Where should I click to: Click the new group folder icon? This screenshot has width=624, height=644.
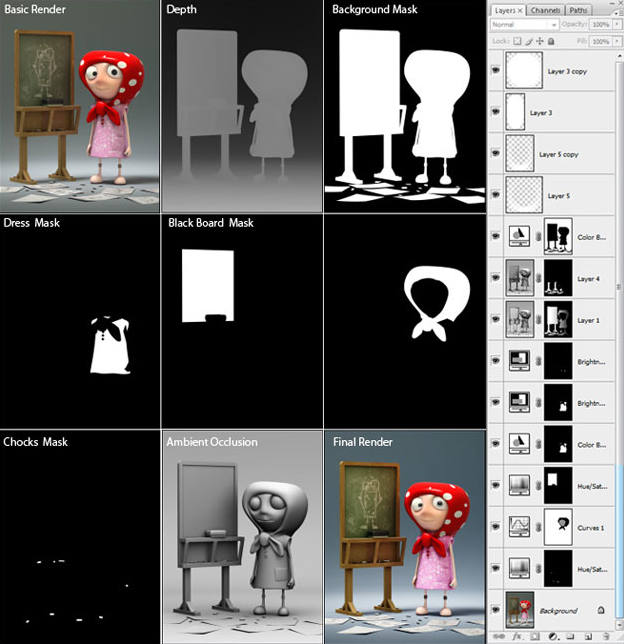[570, 636]
